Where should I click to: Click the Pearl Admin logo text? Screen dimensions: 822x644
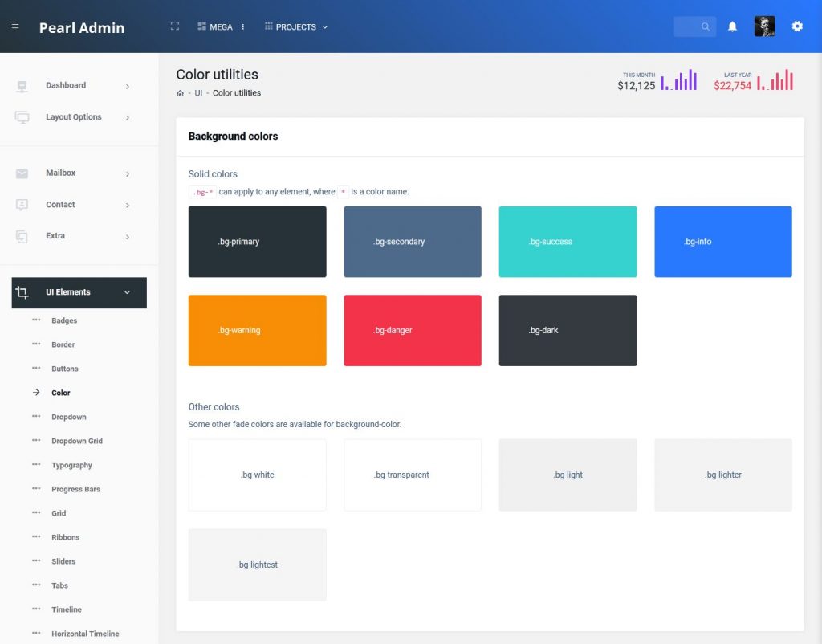point(82,28)
